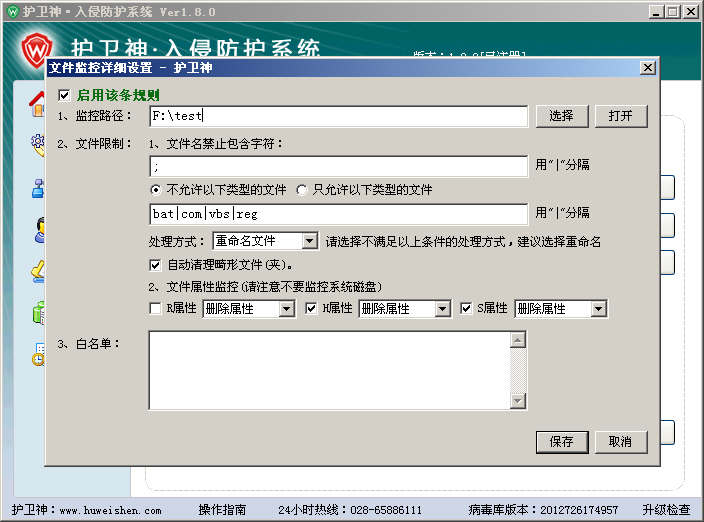
Task: Cancel the dialog with the 取消 button
Action: point(621,442)
